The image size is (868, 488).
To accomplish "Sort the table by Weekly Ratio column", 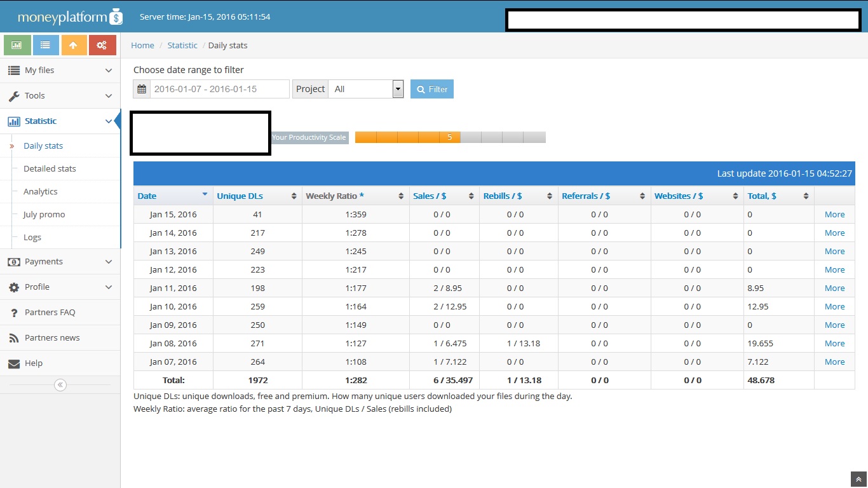I will (356, 196).
